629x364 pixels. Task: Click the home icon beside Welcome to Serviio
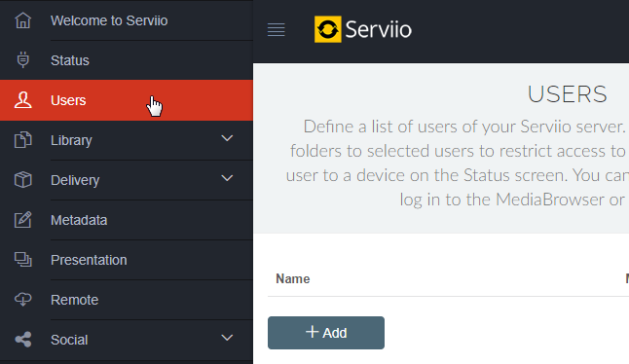coord(22,20)
